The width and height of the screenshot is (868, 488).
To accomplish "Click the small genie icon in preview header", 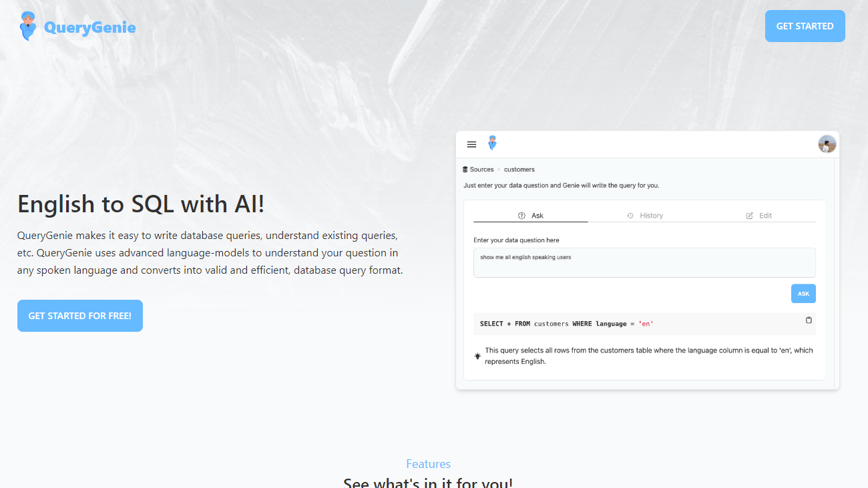I will tap(492, 143).
